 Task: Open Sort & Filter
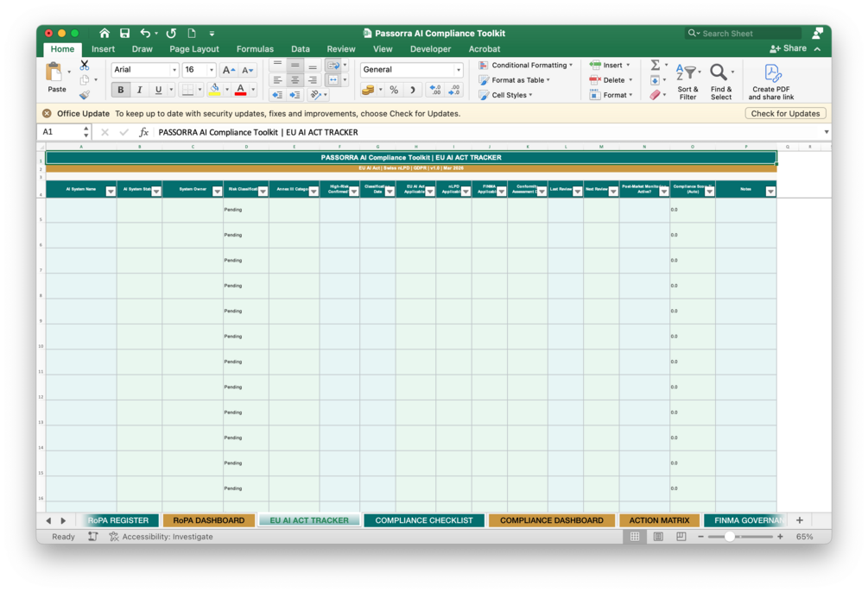[687, 81]
